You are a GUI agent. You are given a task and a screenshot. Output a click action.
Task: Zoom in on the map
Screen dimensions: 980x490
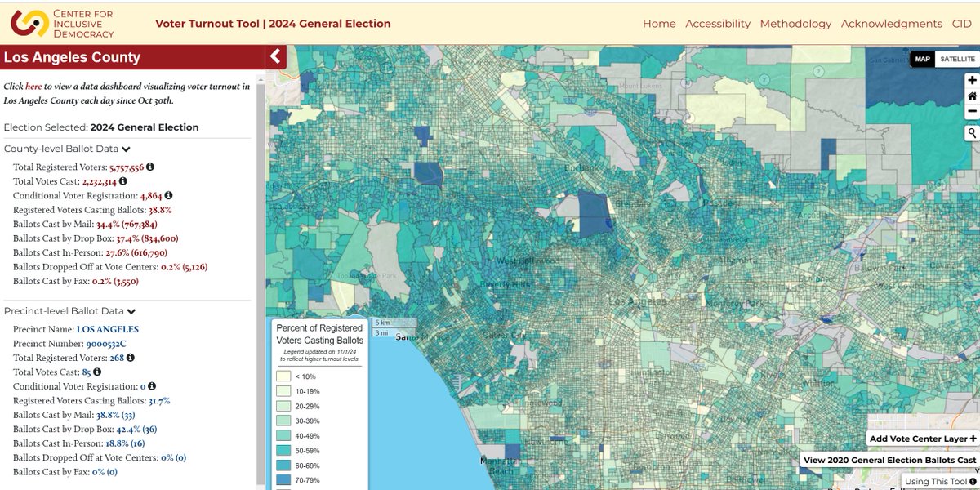pyautogui.click(x=972, y=80)
